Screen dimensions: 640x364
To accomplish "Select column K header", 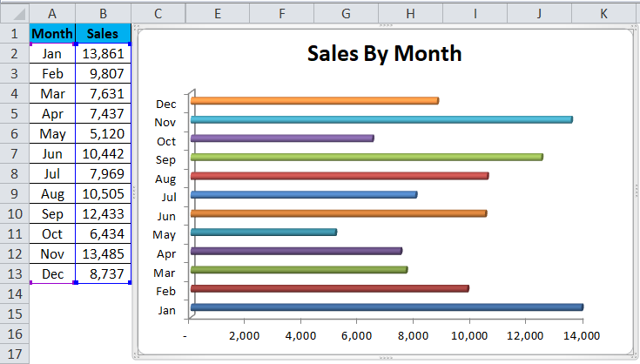I will [602, 12].
